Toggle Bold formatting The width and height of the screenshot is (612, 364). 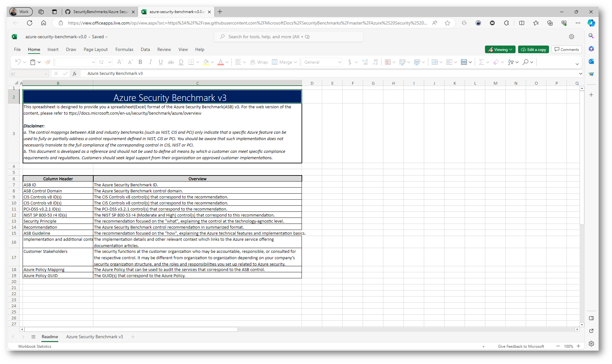140,62
